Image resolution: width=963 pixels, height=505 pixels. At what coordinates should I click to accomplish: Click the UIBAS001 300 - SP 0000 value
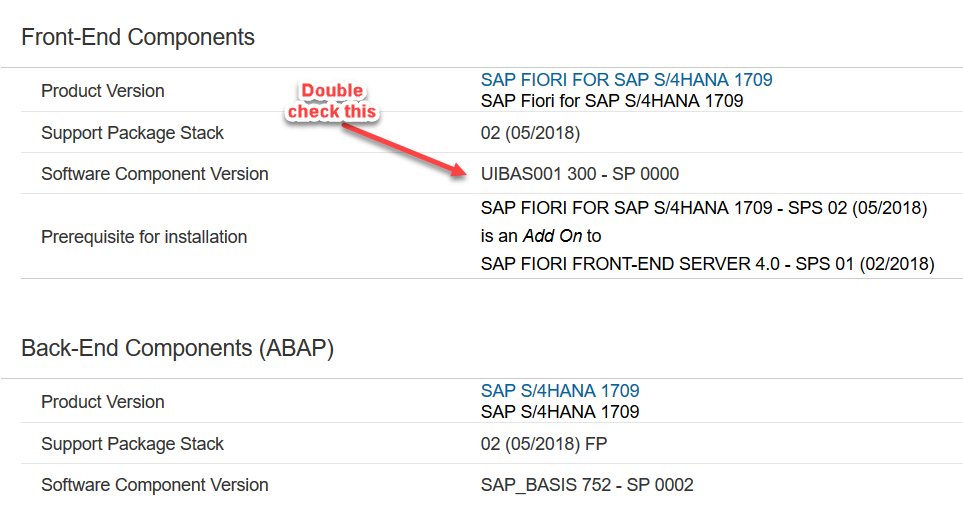[x=580, y=174]
